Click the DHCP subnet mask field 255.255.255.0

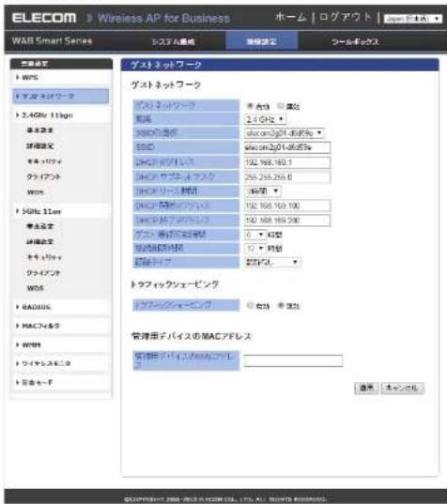click(286, 176)
